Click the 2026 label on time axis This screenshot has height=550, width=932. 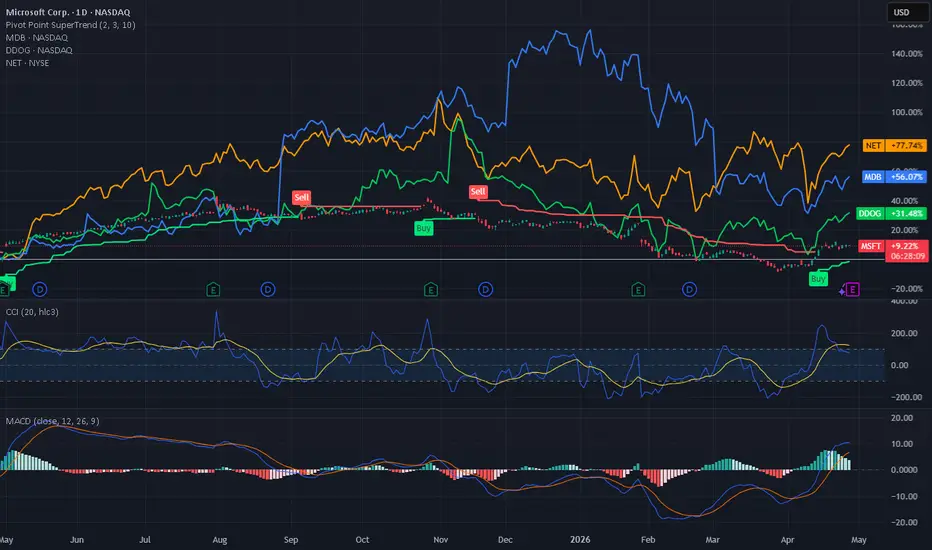580,540
